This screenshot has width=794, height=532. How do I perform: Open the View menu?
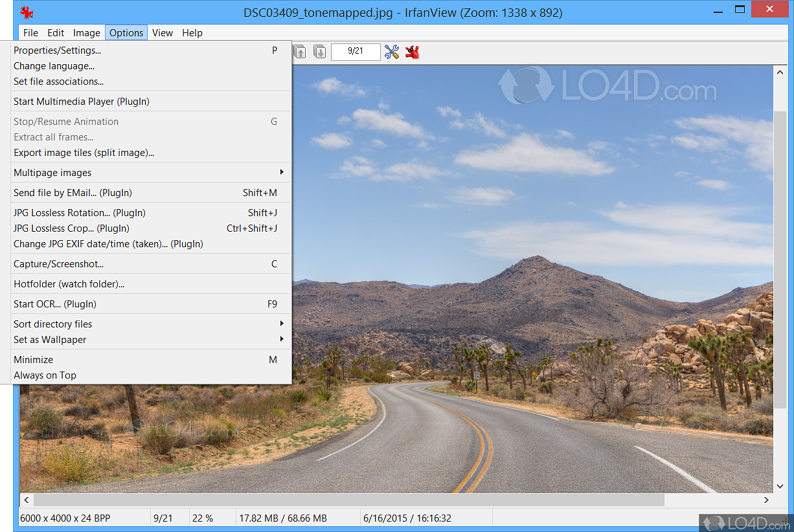(163, 32)
